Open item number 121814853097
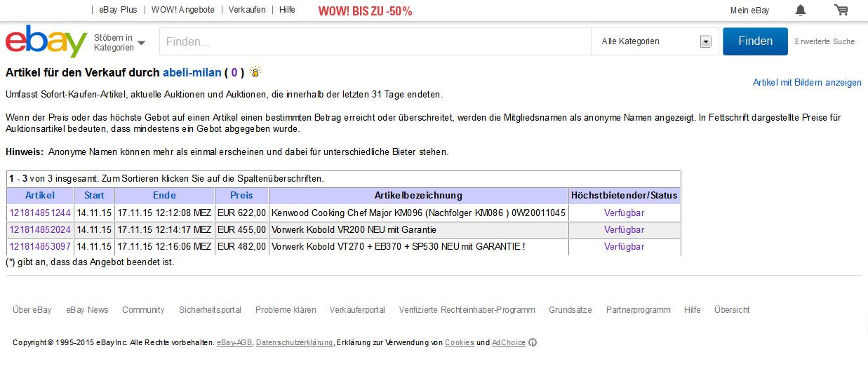868x383 pixels. click(x=40, y=246)
